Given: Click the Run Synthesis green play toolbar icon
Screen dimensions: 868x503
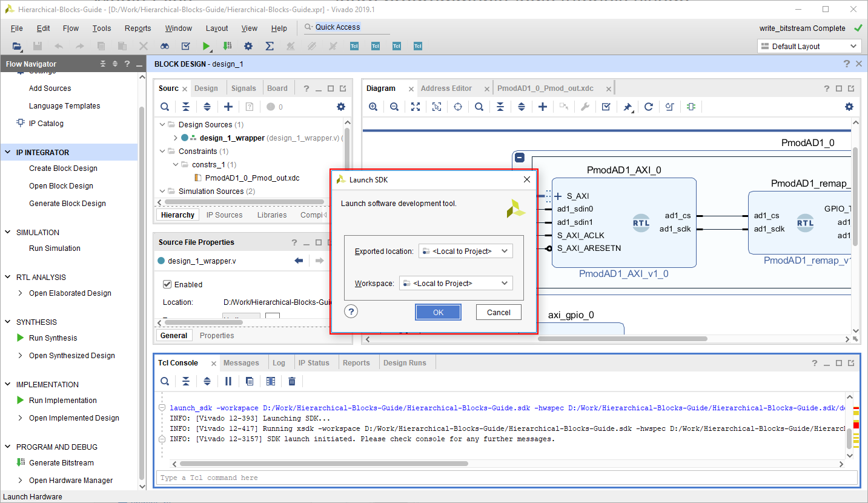Looking at the screenshot, I should point(207,46).
